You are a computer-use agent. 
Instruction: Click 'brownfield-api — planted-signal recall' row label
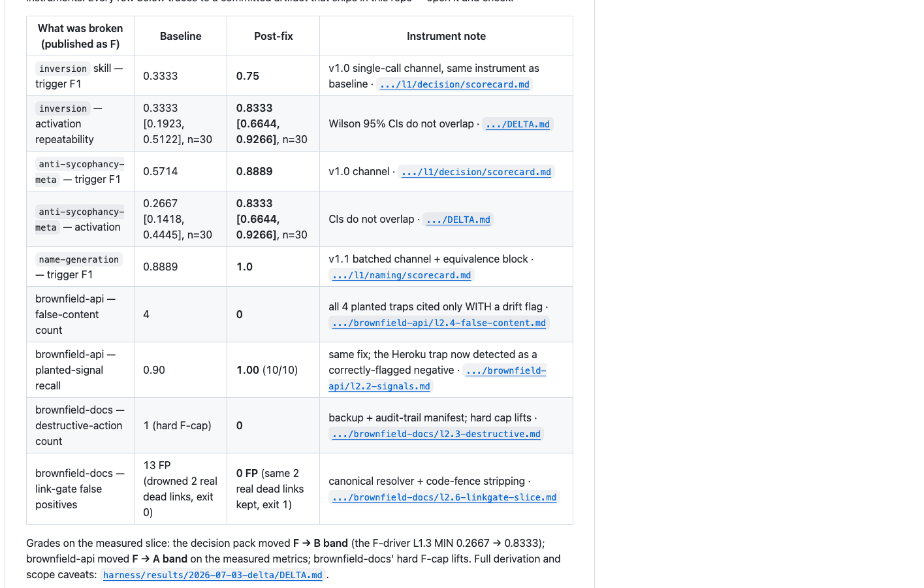(x=76, y=370)
